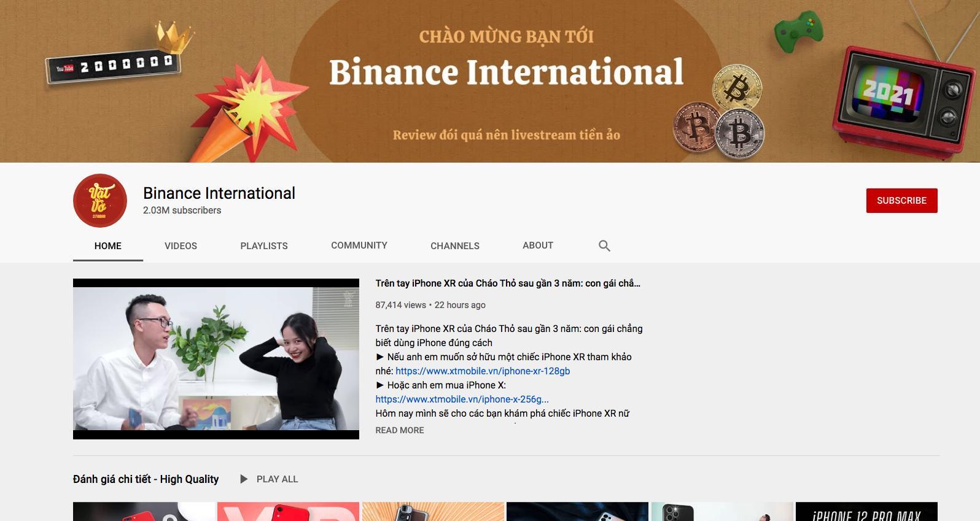Open the iPhone 12 Pro Max video thumbnail
Viewport: 980px width, 521px height.
coord(866,512)
